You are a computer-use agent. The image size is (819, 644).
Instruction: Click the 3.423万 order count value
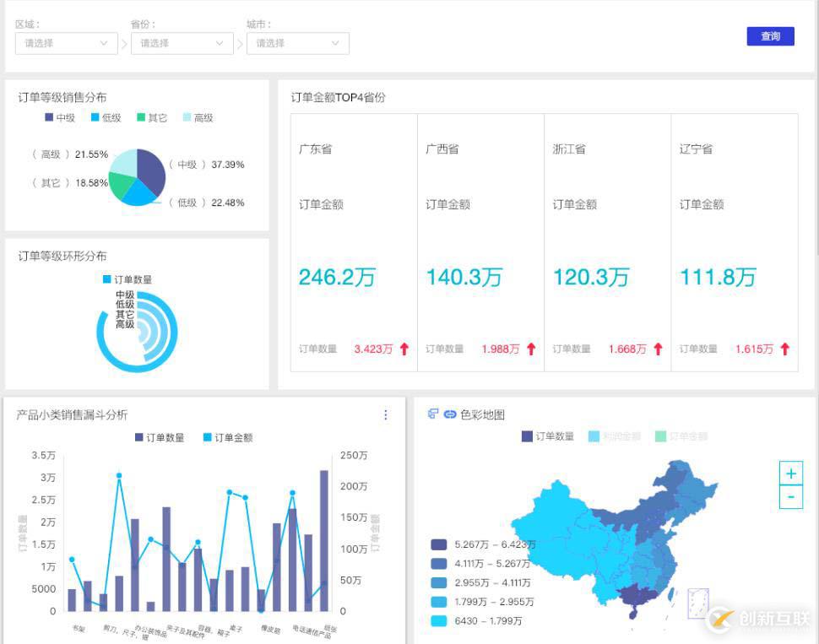pyautogui.click(x=373, y=349)
